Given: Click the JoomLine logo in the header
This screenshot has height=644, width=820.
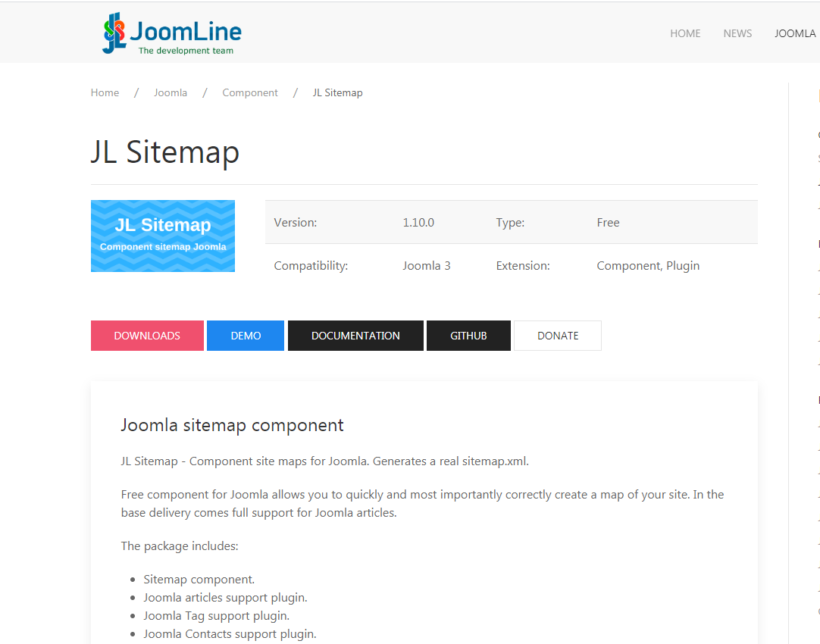Looking at the screenshot, I should click(x=172, y=34).
